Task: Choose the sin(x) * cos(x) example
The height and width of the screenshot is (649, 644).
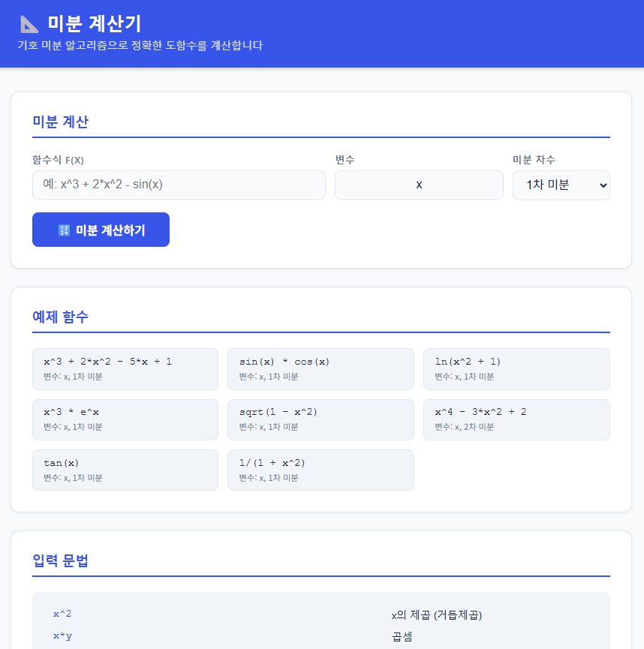Action: coord(320,368)
